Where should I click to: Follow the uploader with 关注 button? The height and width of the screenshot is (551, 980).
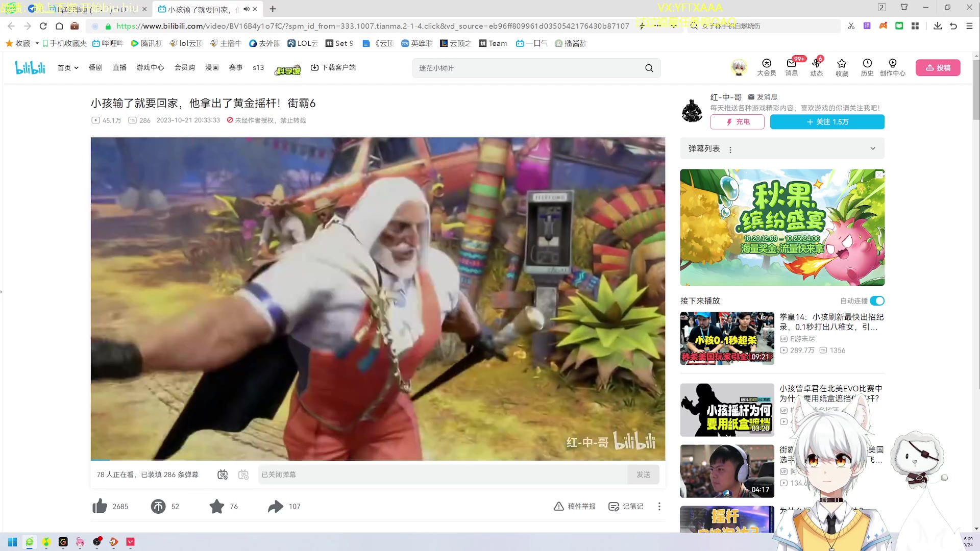[827, 122]
